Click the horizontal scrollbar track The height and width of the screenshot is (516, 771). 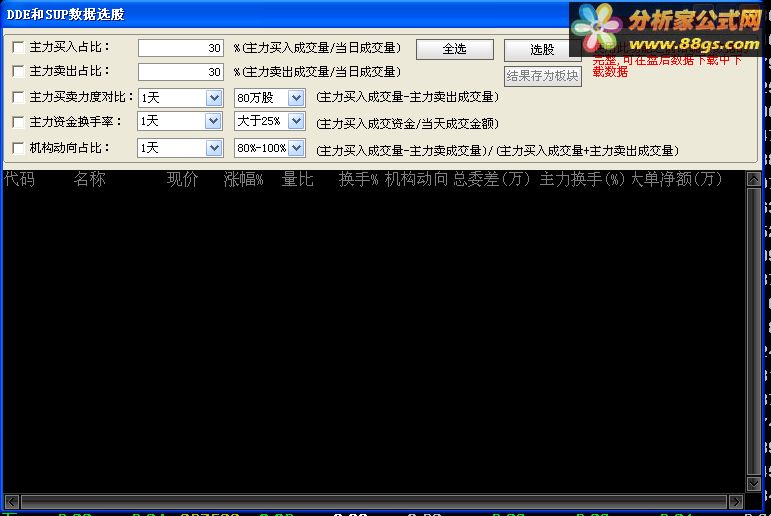tap(374, 502)
